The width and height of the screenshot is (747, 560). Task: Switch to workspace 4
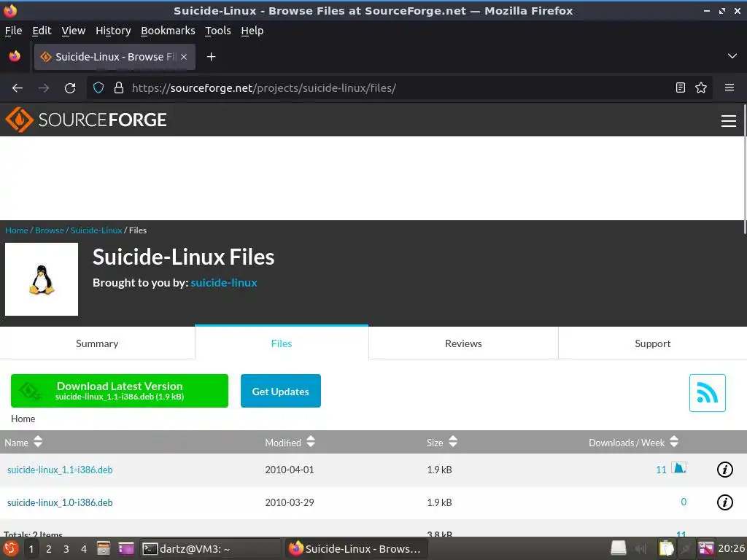point(84,549)
